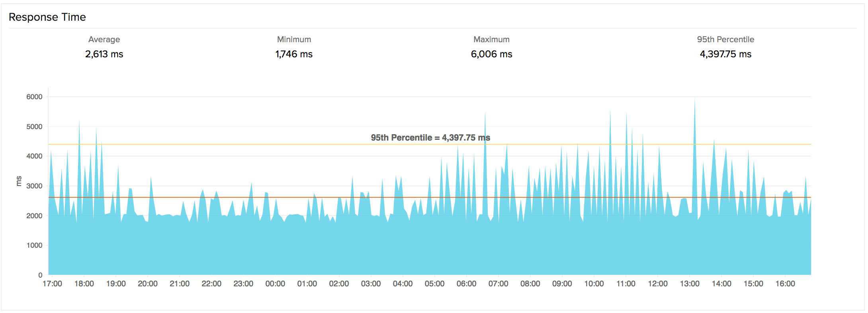Select the 13:00 x-axis time label
The width and height of the screenshot is (868, 313).
click(x=690, y=284)
